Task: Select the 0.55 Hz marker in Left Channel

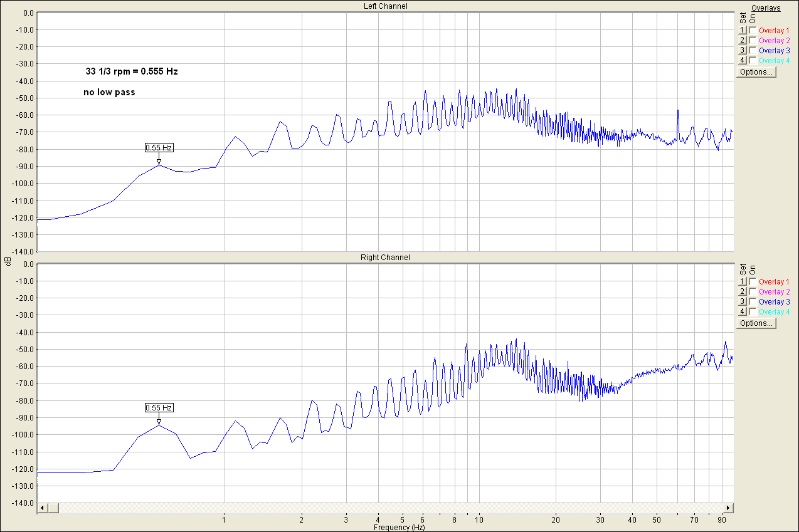Action: 159,148
